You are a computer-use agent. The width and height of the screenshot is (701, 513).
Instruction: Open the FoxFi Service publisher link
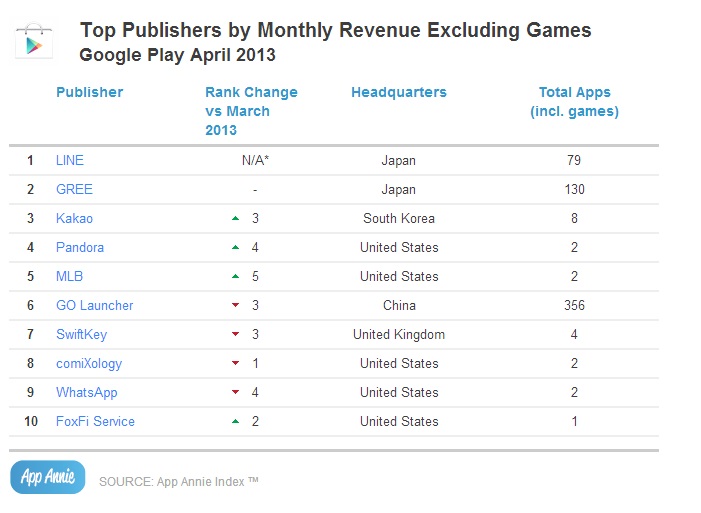coord(95,421)
